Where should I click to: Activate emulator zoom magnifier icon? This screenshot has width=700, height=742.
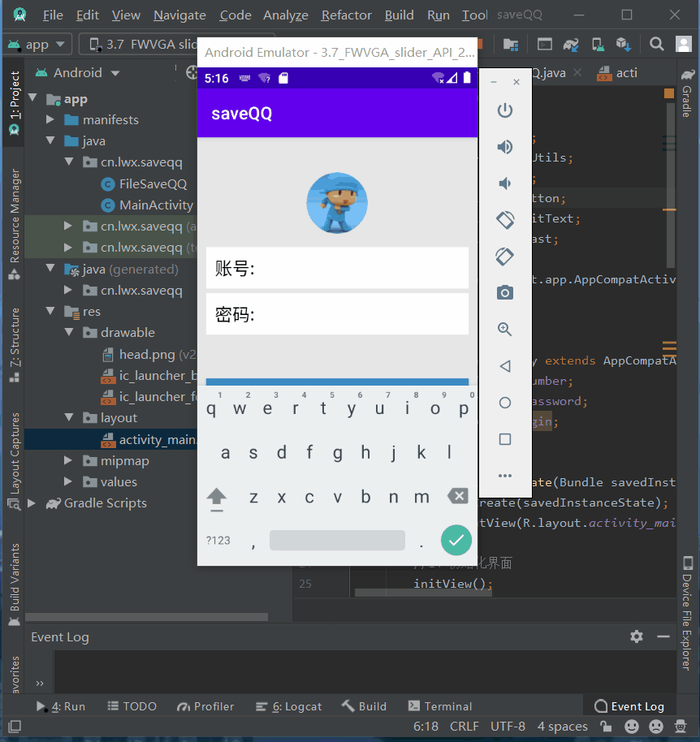(x=504, y=329)
